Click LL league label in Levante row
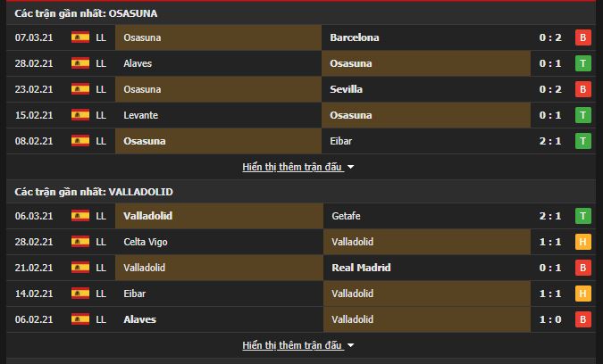This screenshot has width=603, height=364. 101,115
